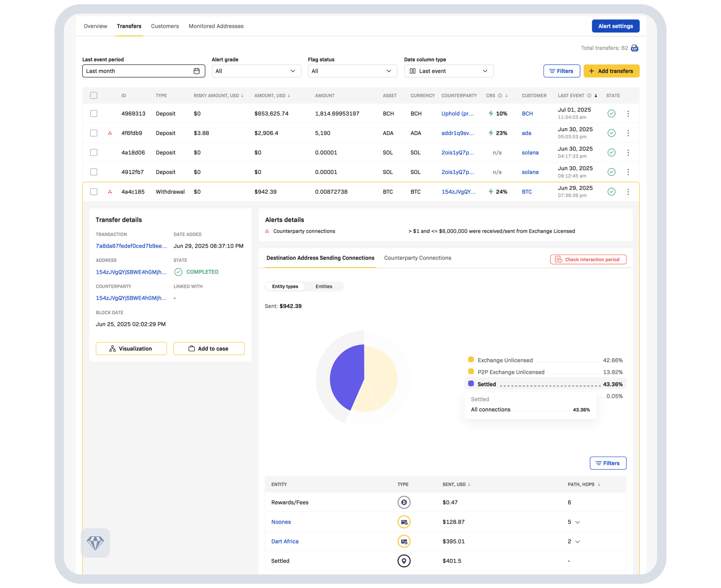Open transaction hash 7a8da67fedef0ced7b9ee link

tap(131, 246)
